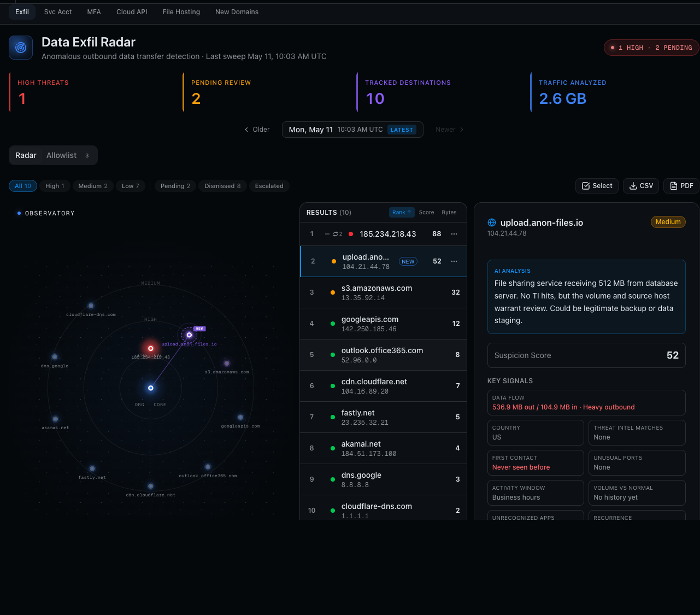Select the cloudflare-dns.com radar node

pos(91,306)
